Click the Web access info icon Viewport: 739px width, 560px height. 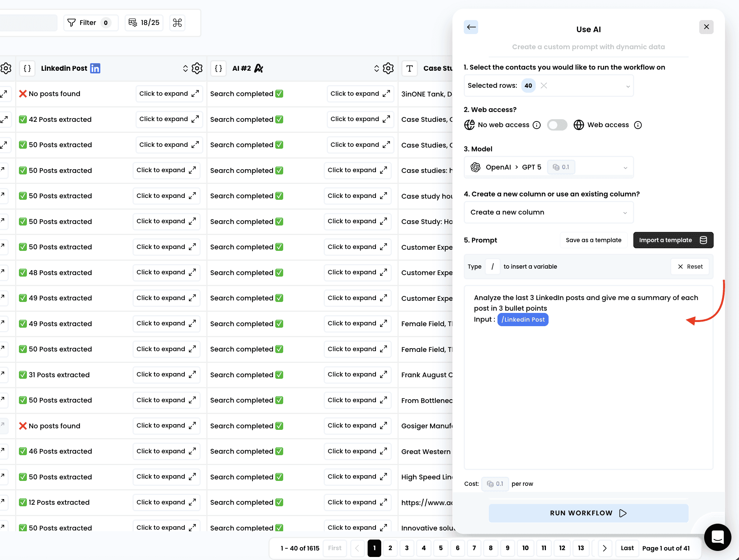[x=638, y=125]
